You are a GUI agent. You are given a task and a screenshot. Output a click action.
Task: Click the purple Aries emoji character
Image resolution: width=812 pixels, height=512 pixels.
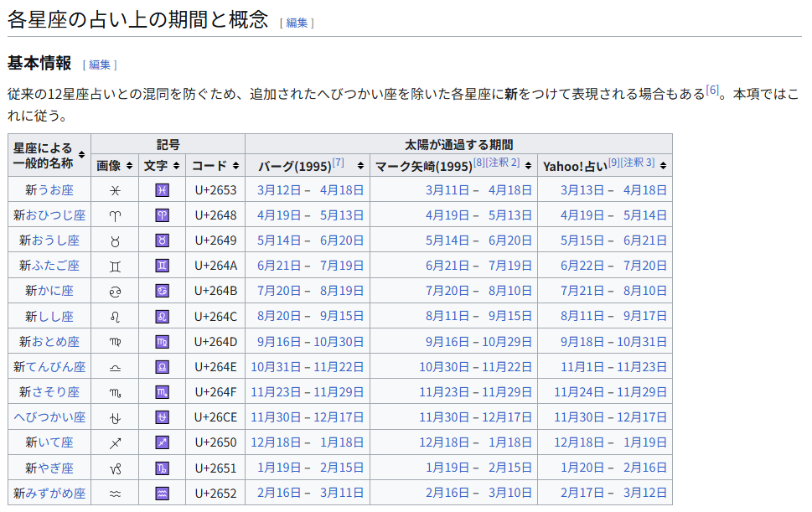click(162, 215)
